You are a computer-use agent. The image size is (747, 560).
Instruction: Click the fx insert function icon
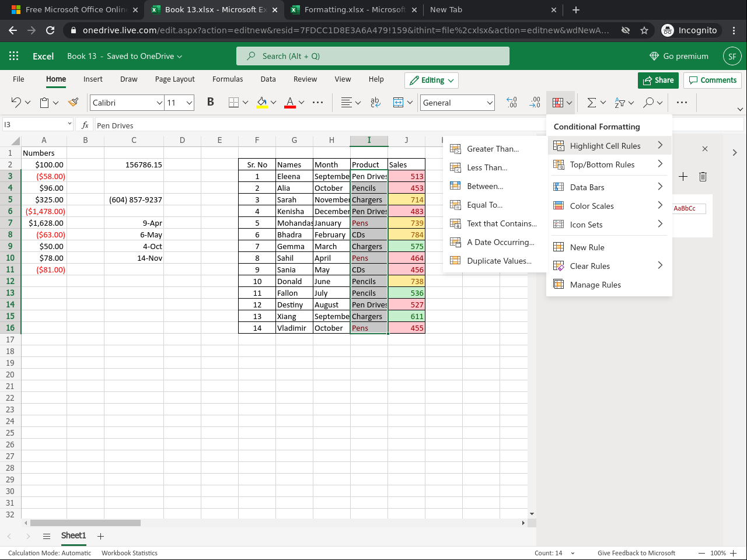tap(85, 125)
